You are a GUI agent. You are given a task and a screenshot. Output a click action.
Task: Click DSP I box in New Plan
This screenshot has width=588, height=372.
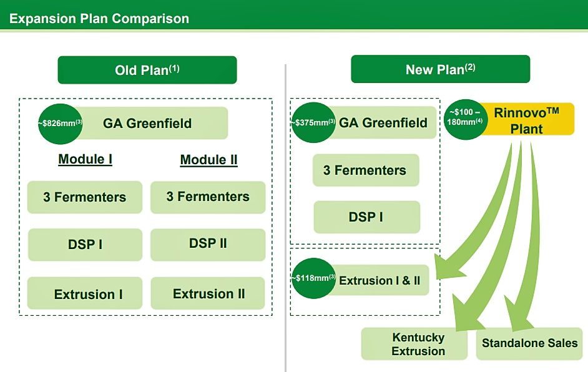(x=367, y=217)
